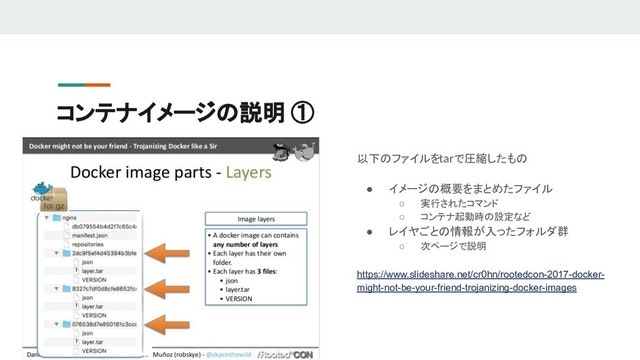Collapse the 076538d7e850181c3ccc folder triangle
Image resolution: width=640 pixels, height=360 pixels.
click(x=57, y=324)
